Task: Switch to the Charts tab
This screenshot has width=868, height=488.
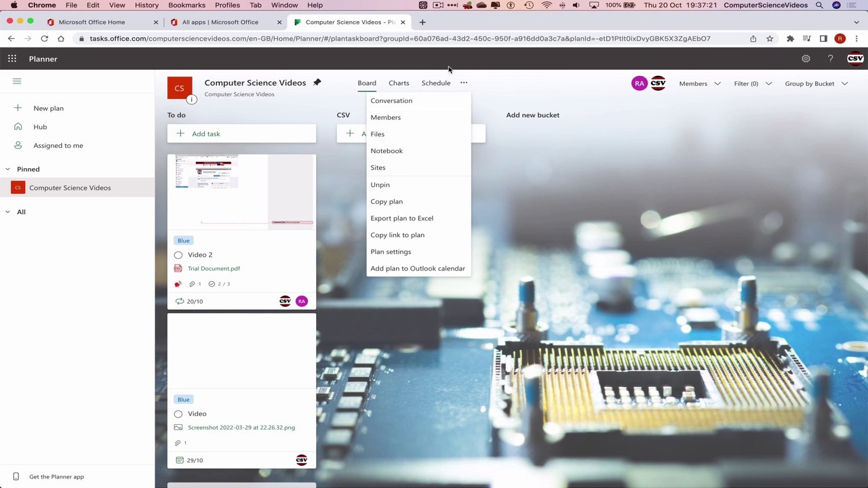Action: pyautogui.click(x=399, y=83)
